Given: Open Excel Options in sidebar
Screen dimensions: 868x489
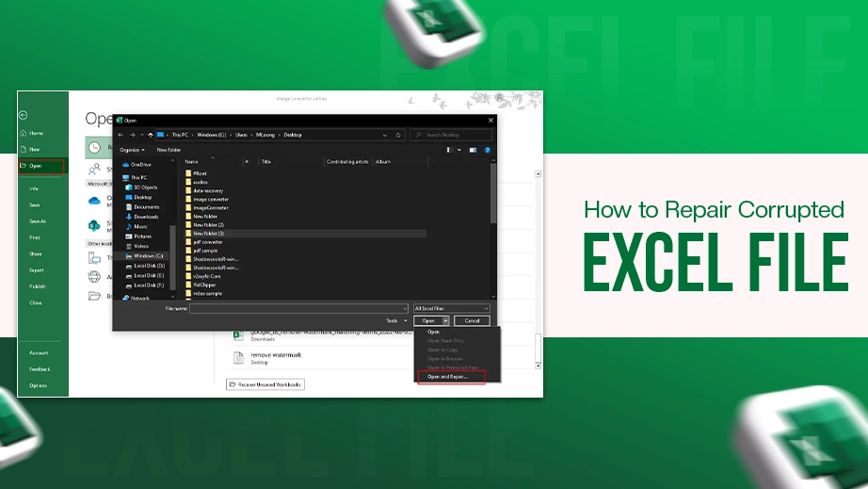Looking at the screenshot, I should click(39, 385).
